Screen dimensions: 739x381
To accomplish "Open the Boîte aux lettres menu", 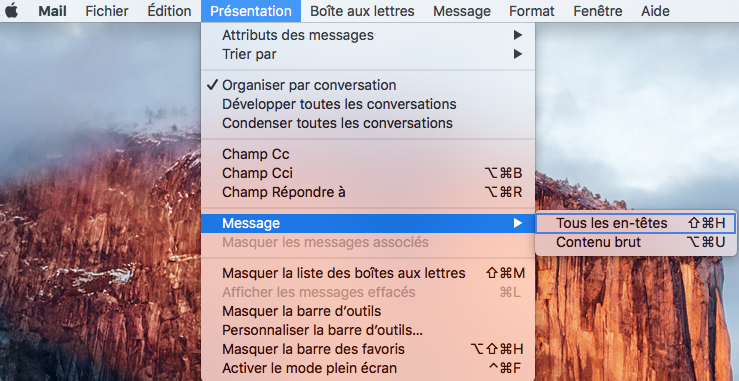I will 362,11.
